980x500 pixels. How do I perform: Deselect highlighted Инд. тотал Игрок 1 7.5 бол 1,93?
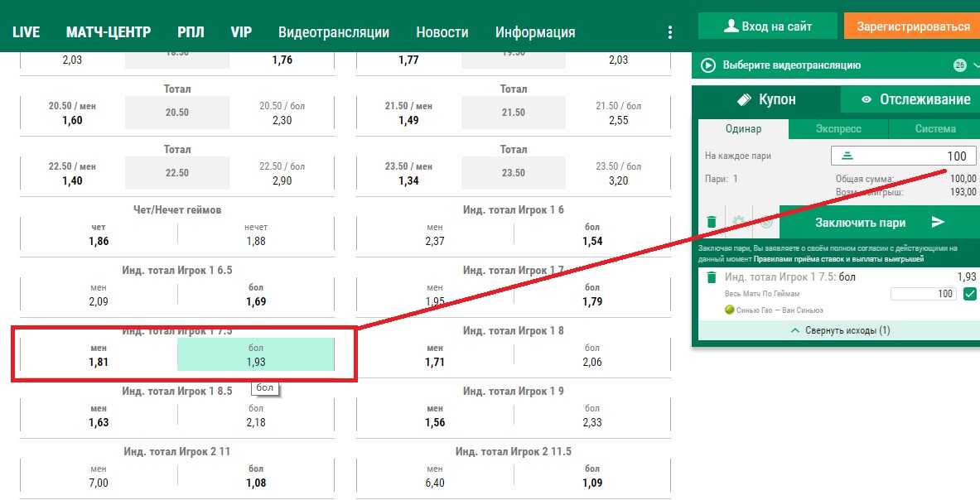tap(256, 355)
